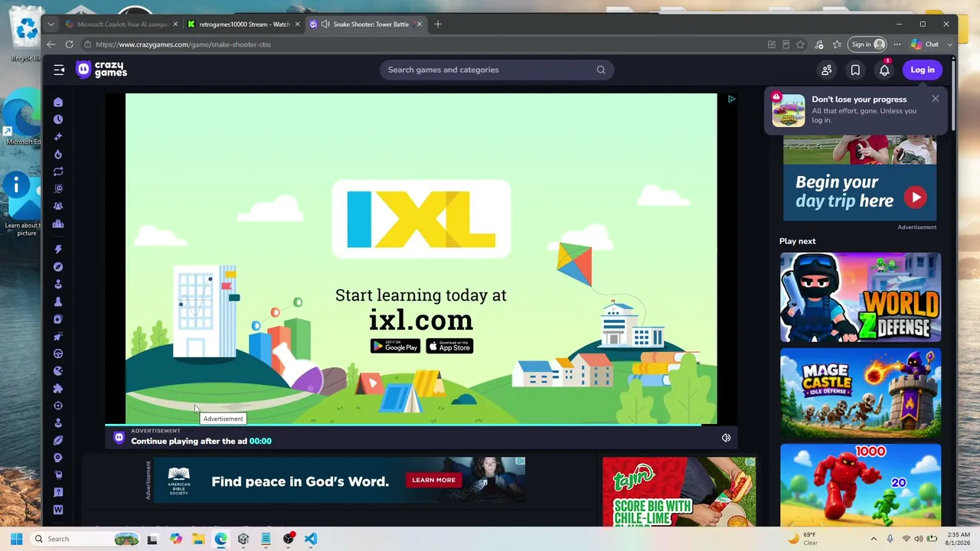Open the CrazyGames hamburger menu

pyautogui.click(x=59, y=70)
